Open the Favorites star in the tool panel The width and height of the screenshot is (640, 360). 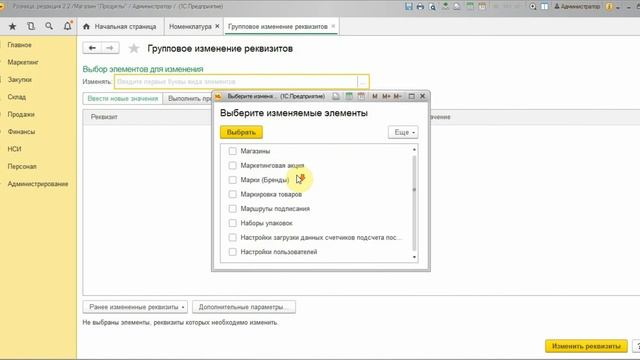click(x=12, y=27)
